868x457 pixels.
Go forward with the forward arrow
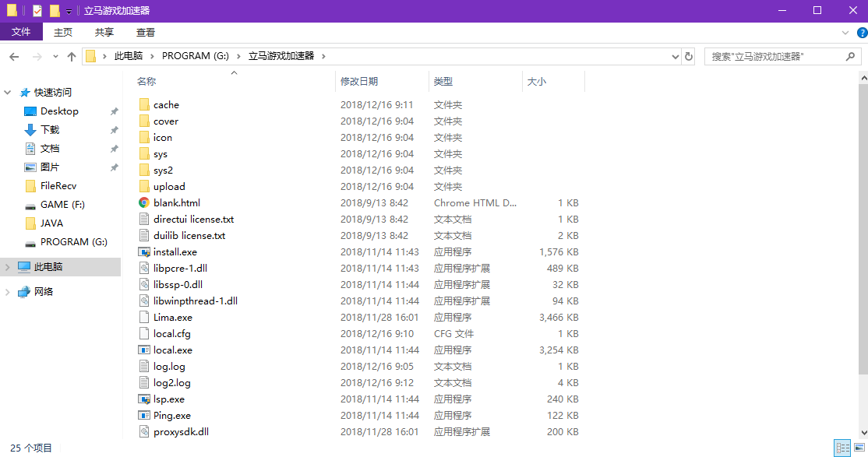coord(37,56)
